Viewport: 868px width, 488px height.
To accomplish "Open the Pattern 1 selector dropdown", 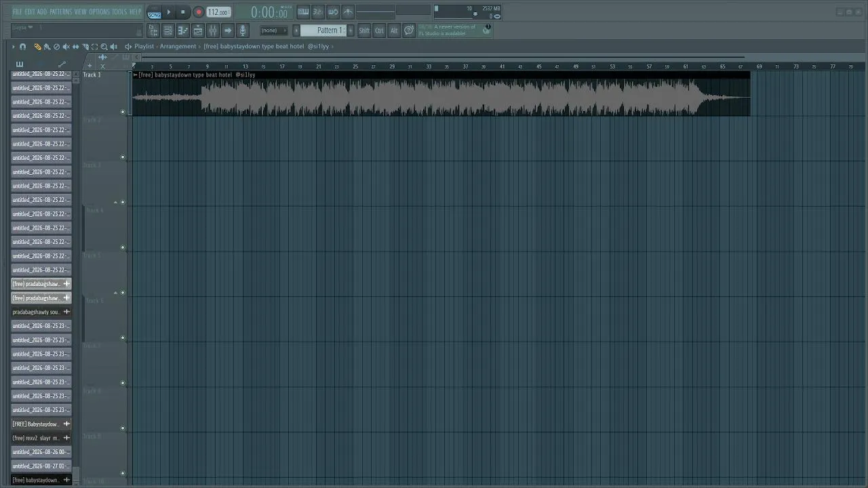I will click(x=323, y=30).
